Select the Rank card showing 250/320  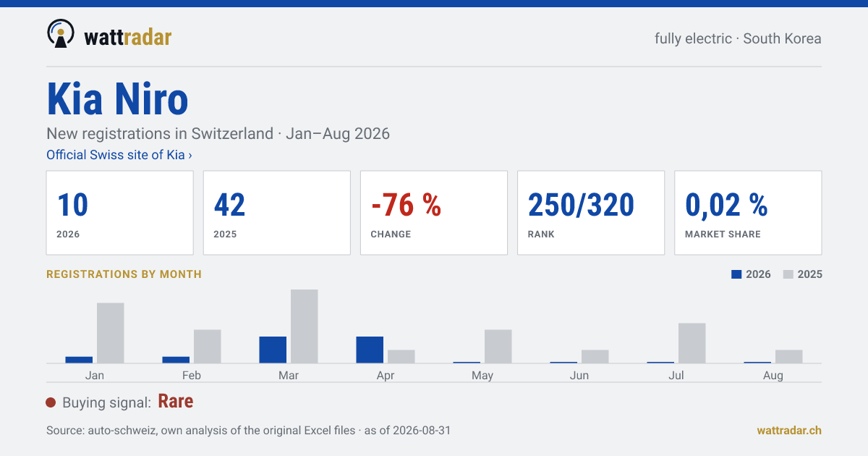point(591,213)
